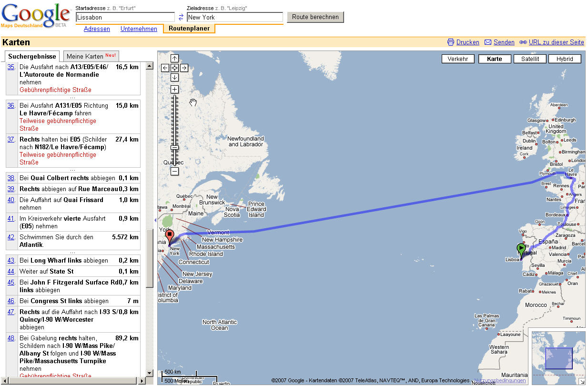Open direction step 39 link
This screenshot has height=387, width=588.
[11, 189]
